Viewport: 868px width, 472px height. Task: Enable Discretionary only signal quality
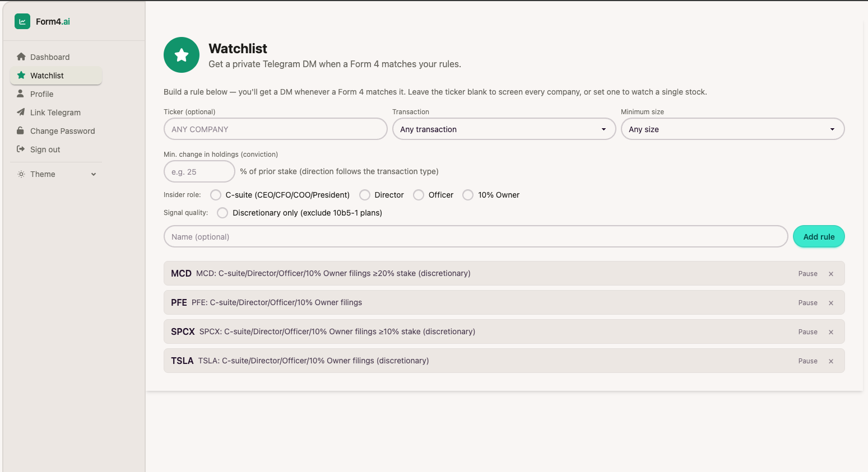click(222, 213)
